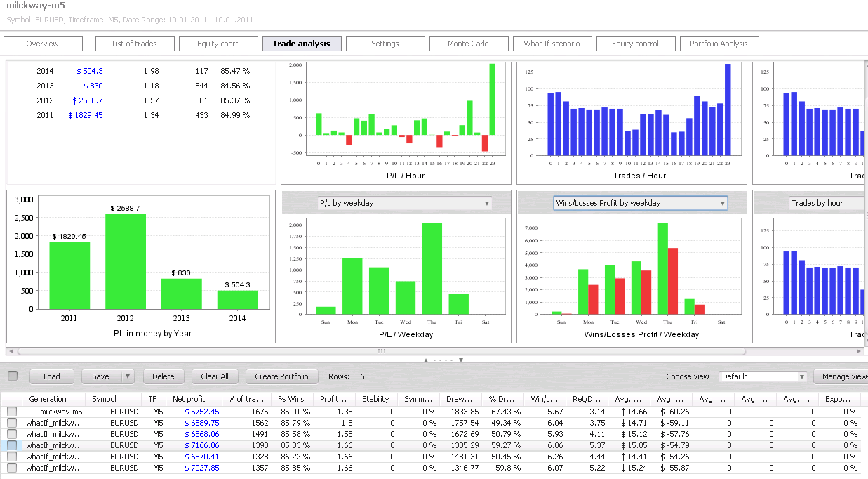Open the P/L by weekday dropdown

[403, 203]
